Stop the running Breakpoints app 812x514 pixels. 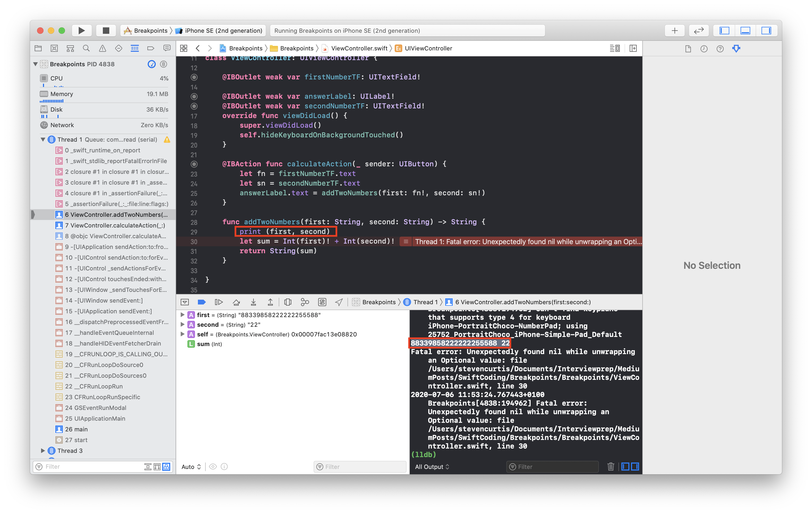[x=106, y=31]
